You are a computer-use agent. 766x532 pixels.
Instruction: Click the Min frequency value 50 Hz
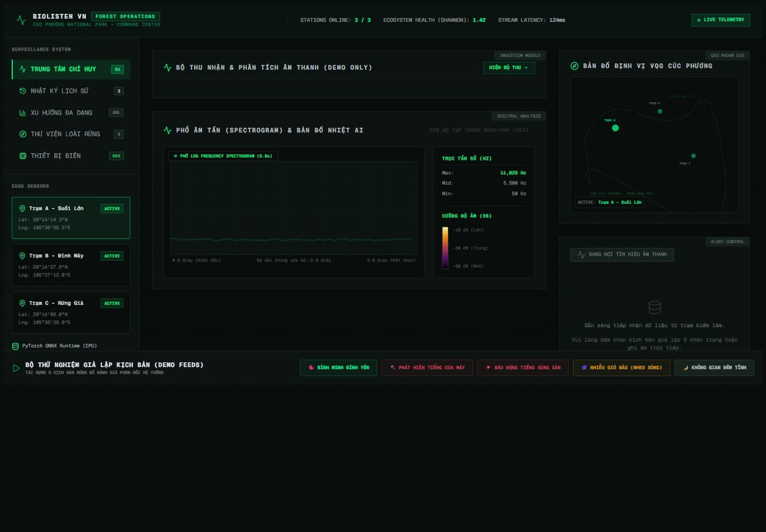coord(519,194)
